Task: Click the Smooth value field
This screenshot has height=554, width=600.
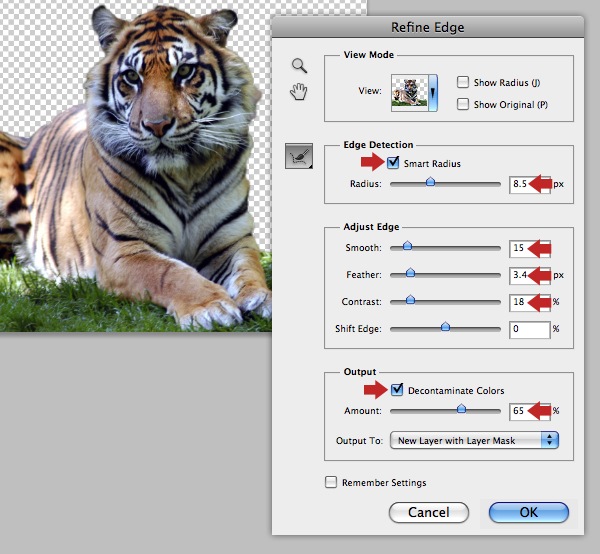Action: tap(530, 248)
